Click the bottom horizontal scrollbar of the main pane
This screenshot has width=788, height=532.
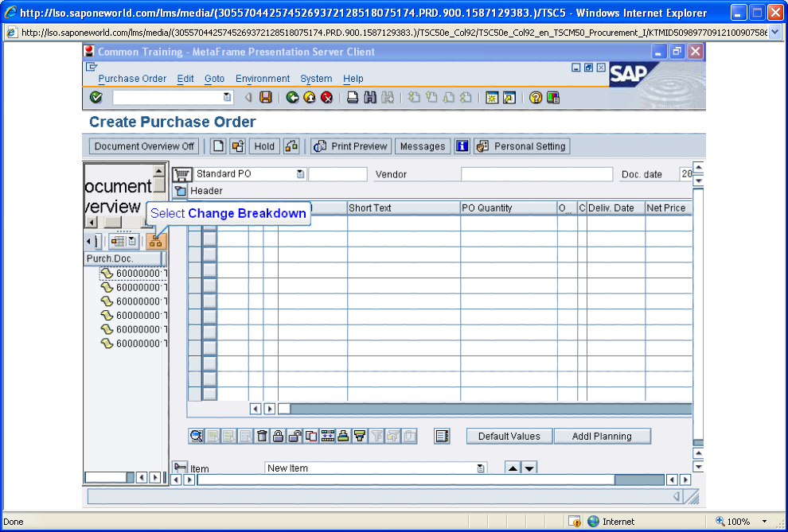point(431,480)
